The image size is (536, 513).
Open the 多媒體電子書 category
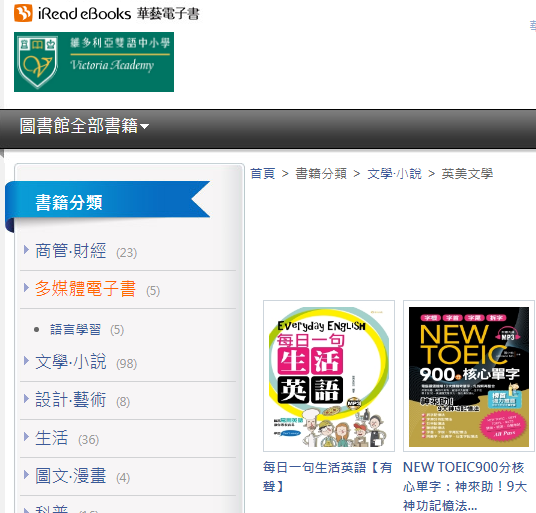coord(85,288)
